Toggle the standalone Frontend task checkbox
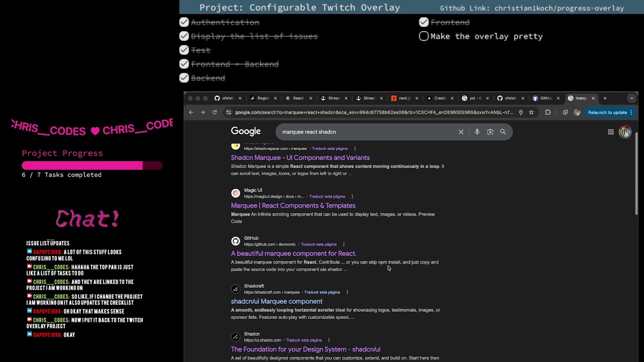This screenshot has width=644, height=362. tap(424, 22)
